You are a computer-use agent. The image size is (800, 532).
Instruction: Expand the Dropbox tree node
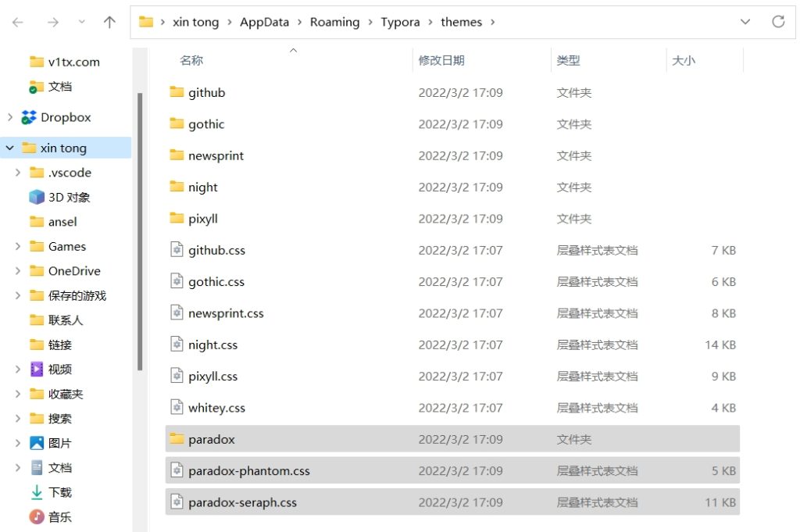coord(10,117)
